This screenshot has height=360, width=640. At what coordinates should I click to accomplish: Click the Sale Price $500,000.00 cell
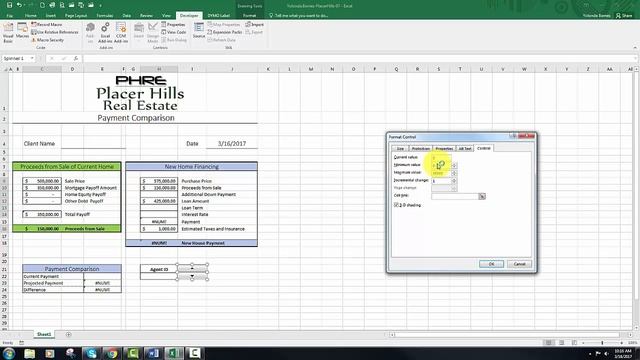(42, 181)
